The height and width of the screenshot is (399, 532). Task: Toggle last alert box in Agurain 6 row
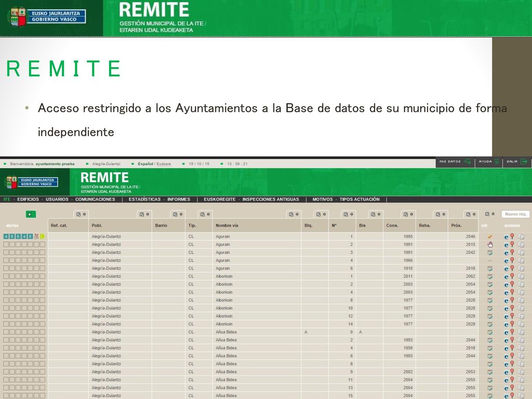(43, 269)
